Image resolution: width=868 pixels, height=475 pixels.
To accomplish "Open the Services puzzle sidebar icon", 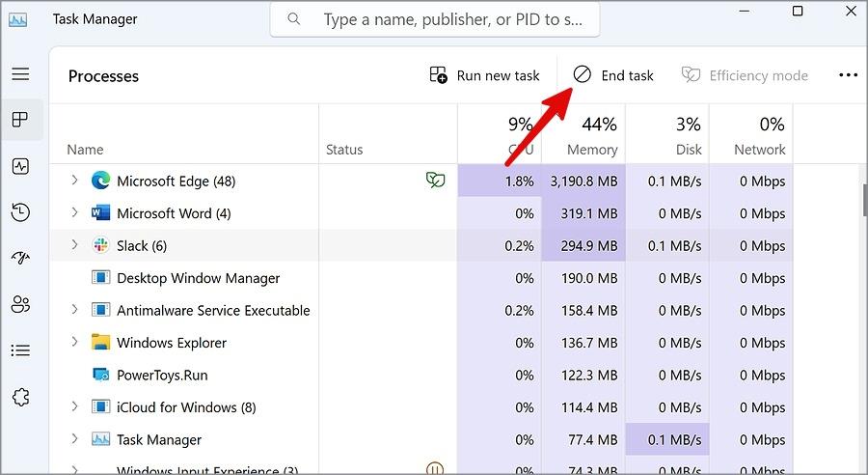I will tap(20, 397).
